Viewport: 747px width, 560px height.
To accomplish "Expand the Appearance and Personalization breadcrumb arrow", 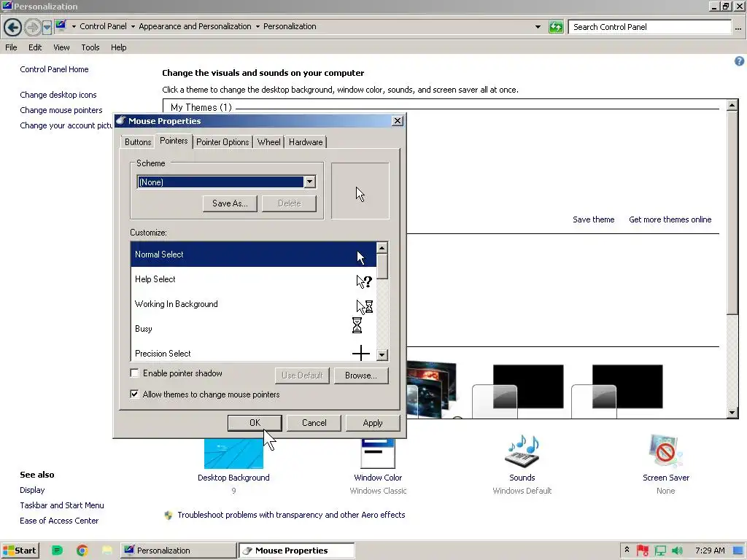I will point(258,27).
